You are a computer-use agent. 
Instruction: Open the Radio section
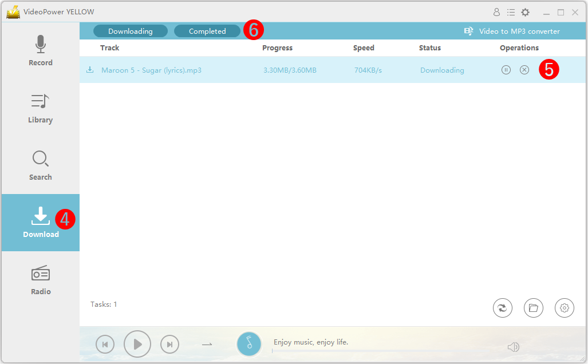pos(40,279)
